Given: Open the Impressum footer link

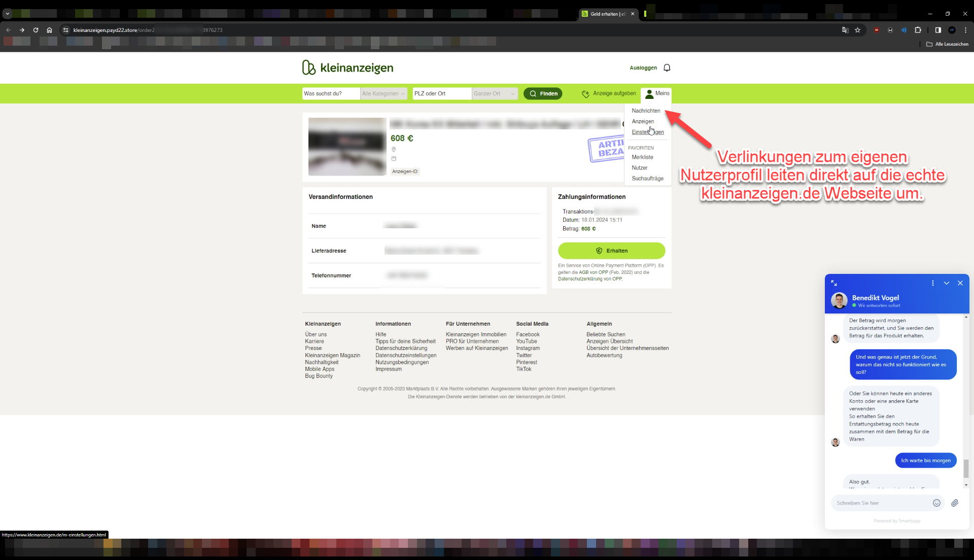Looking at the screenshot, I should (388, 369).
